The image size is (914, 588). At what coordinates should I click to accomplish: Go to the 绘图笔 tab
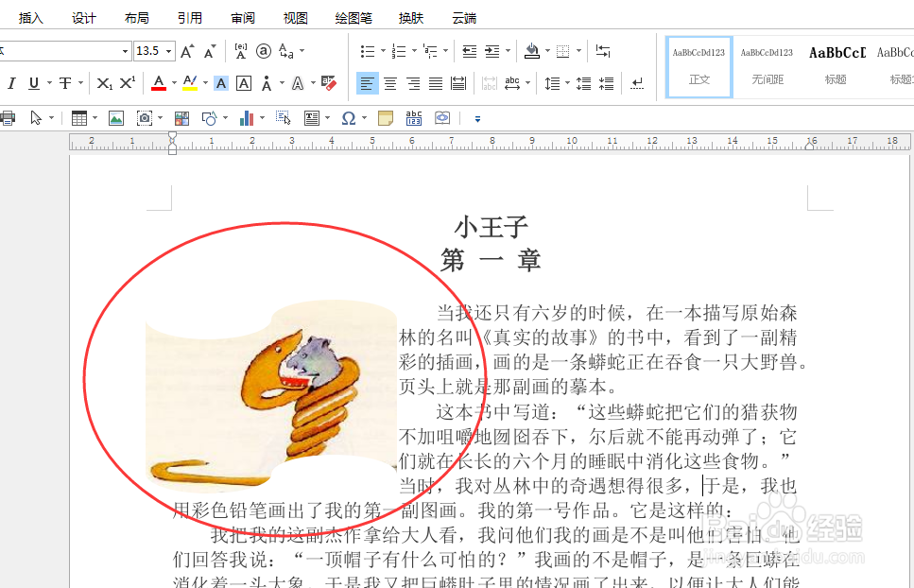click(354, 18)
